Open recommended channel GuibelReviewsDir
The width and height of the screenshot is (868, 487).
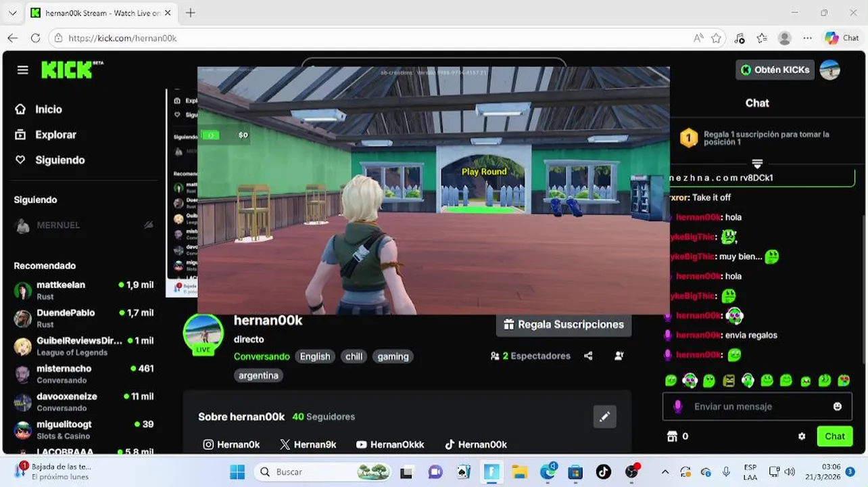(x=84, y=346)
